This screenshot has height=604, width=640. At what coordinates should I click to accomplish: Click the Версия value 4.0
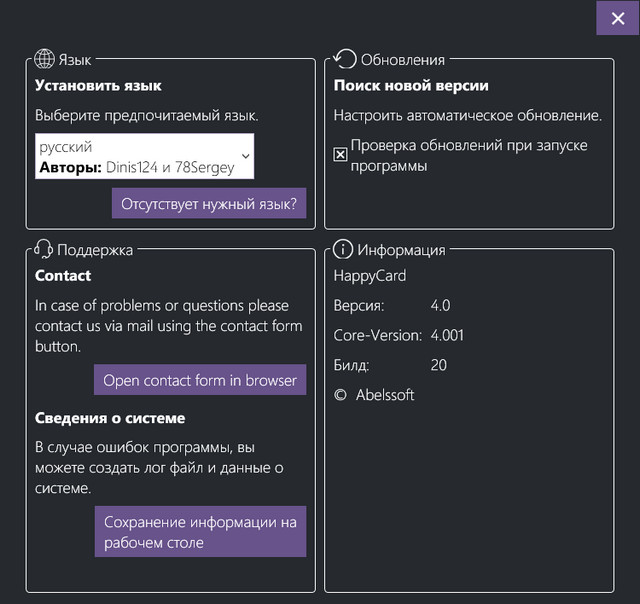pyautogui.click(x=441, y=305)
